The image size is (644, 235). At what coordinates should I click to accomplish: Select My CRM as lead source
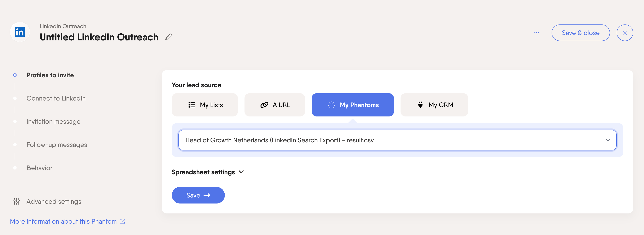(434, 105)
